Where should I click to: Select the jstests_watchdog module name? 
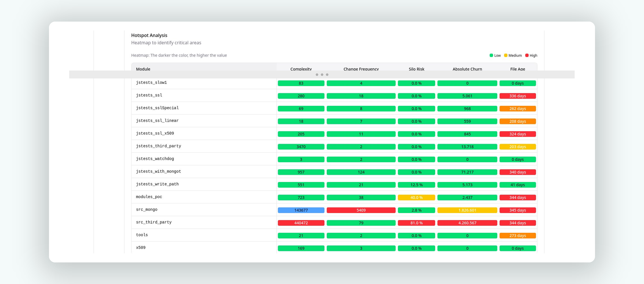coord(155,159)
